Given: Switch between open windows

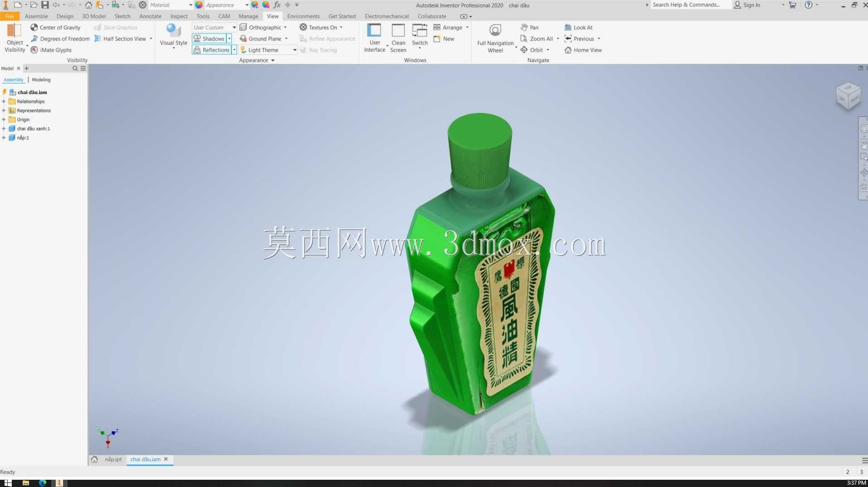Looking at the screenshot, I should [x=419, y=36].
